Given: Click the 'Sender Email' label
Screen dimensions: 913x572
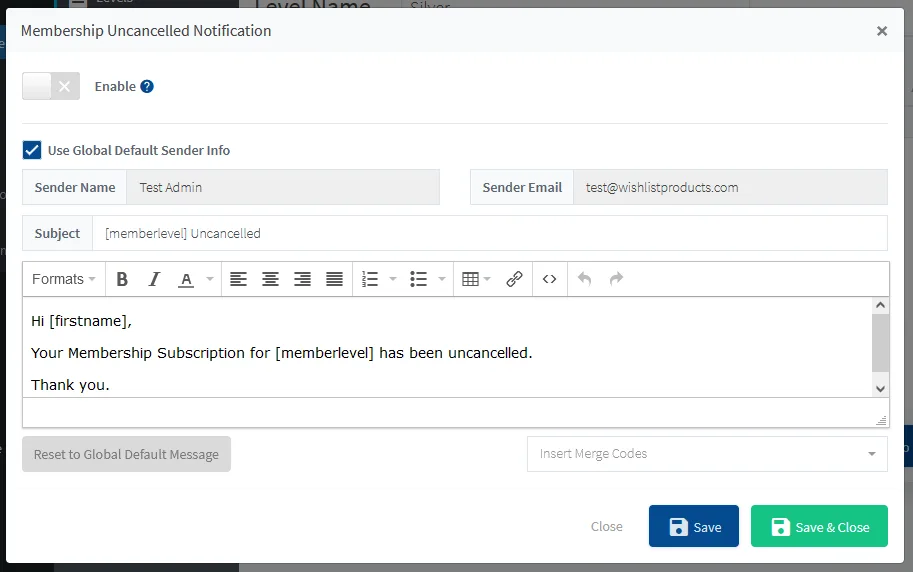Looking at the screenshot, I should point(522,187).
